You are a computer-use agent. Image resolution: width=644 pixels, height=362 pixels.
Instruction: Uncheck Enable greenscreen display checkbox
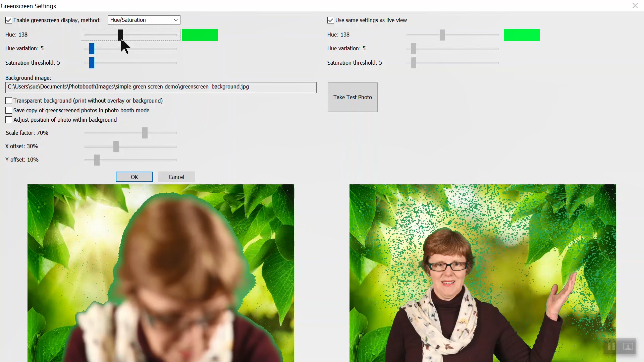[x=9, y=20]
